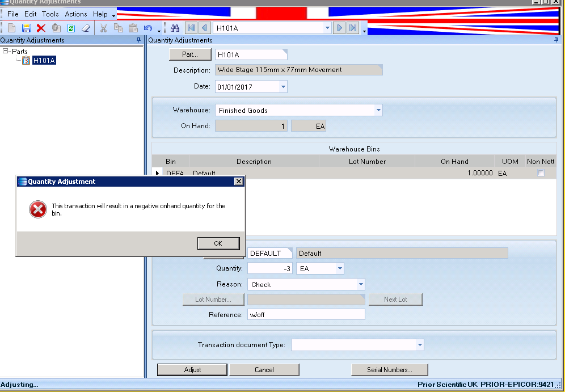Click the red error icon in dialog
This screenshot has height=392, width=565.
coord(38,209)
